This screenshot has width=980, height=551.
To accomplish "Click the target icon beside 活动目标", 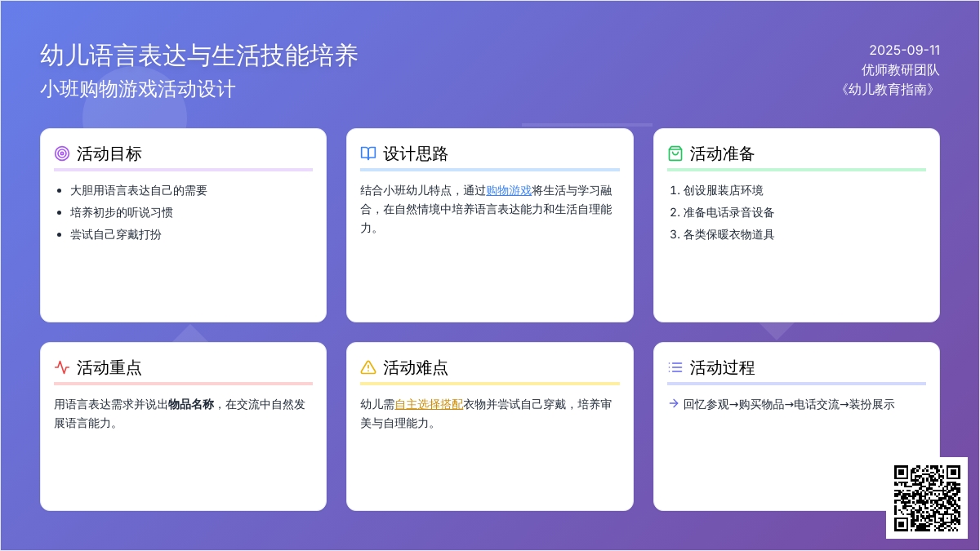I will [62, 153].
